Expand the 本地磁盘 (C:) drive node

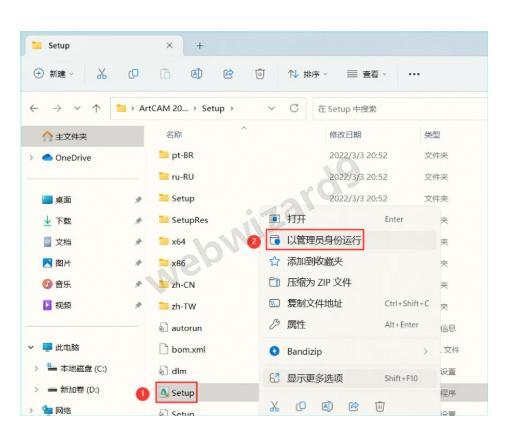tap(36, 368)
